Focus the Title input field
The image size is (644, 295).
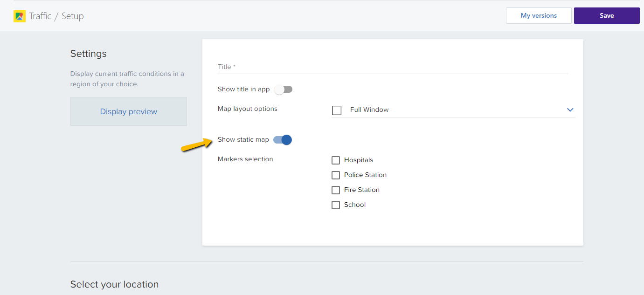click(x=393, y=67)
